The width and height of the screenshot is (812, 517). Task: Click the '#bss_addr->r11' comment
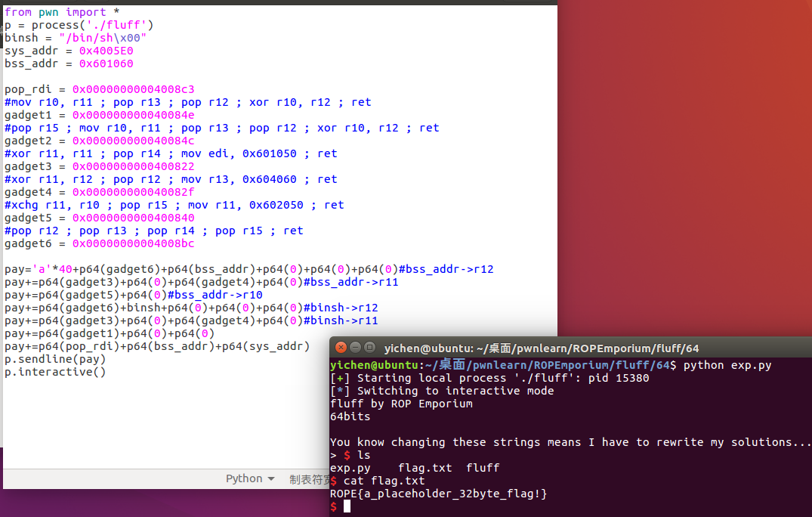351,283
